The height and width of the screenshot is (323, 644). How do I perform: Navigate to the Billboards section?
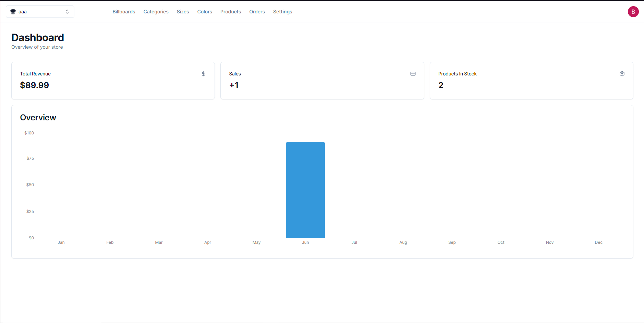coord(124,11)
